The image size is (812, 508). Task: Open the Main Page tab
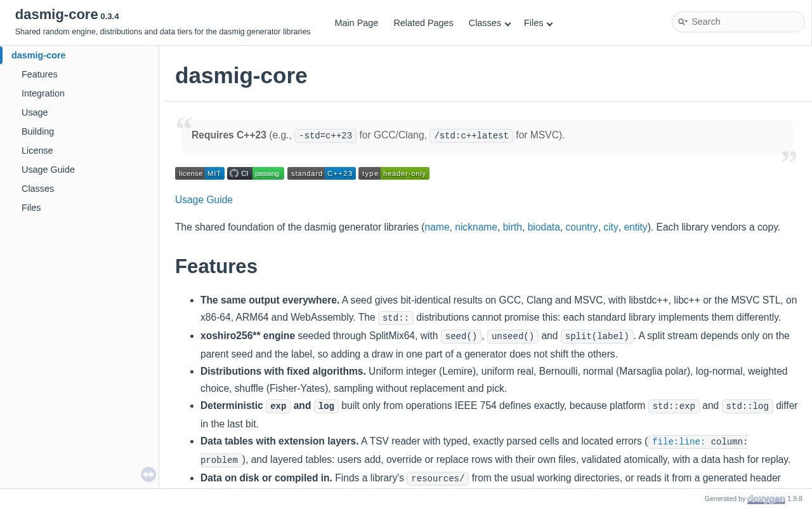(x=357, y=23)
